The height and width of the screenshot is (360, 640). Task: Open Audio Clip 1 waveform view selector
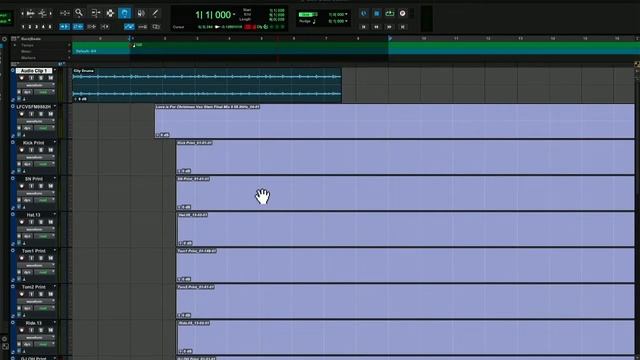point(35,85)
